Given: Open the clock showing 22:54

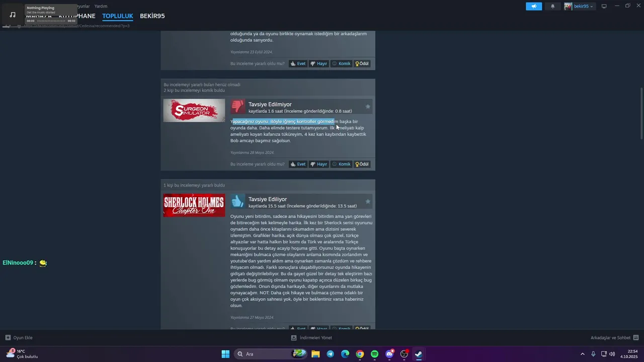Looking at the screenshot, I should (x=629, y=354).
